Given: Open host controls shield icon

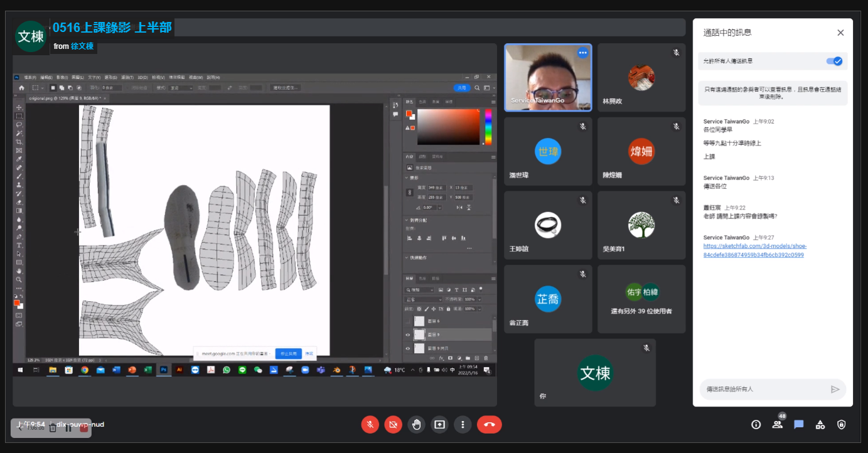Looking at the screenshot, I should [x=841, y=425].
